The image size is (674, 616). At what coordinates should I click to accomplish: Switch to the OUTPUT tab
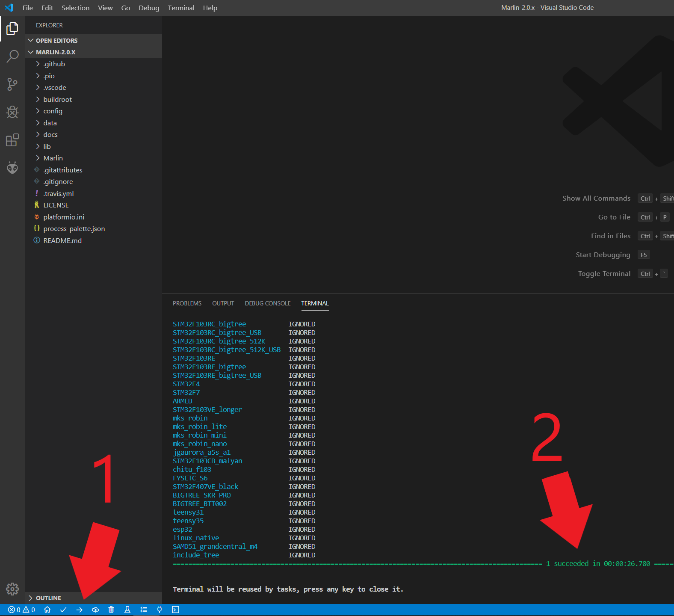223,303
